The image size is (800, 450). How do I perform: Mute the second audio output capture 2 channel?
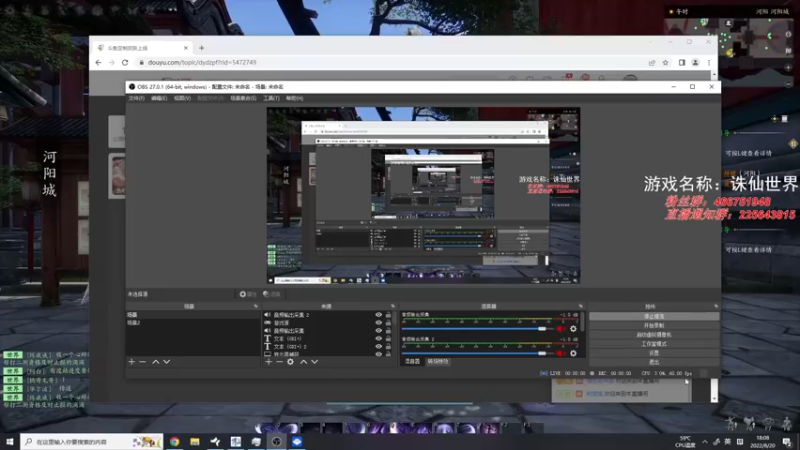coord(560,353)
